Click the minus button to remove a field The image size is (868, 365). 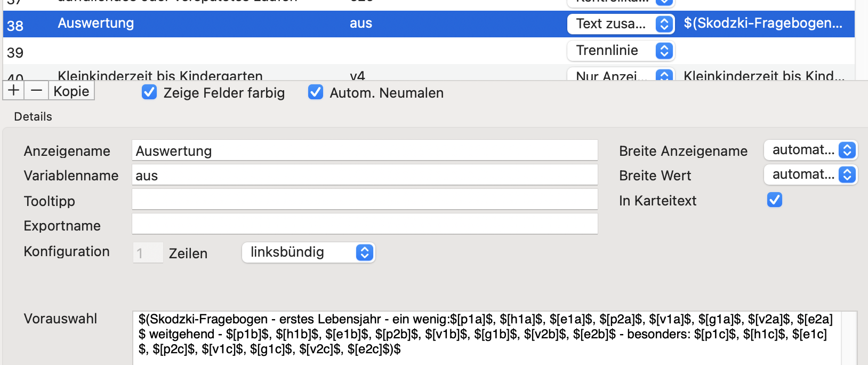click(x=37, y=91)
